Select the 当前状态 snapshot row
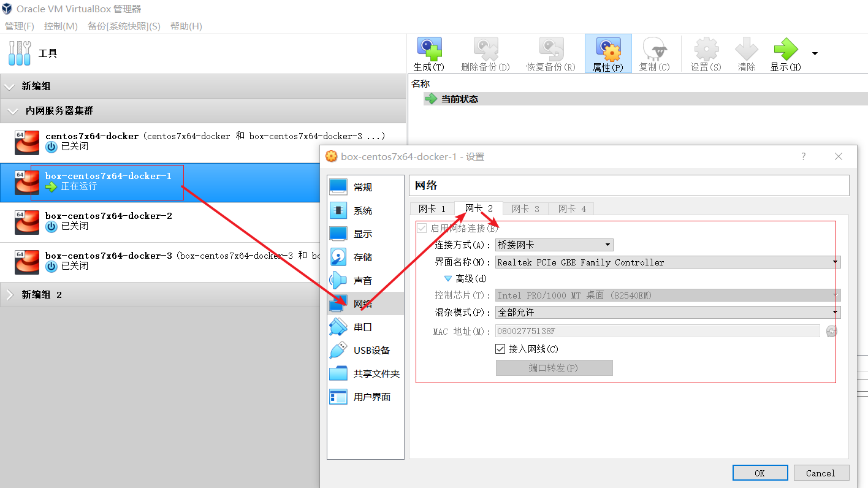Viewport: 868px width, 488px height. tap(645, 99)
